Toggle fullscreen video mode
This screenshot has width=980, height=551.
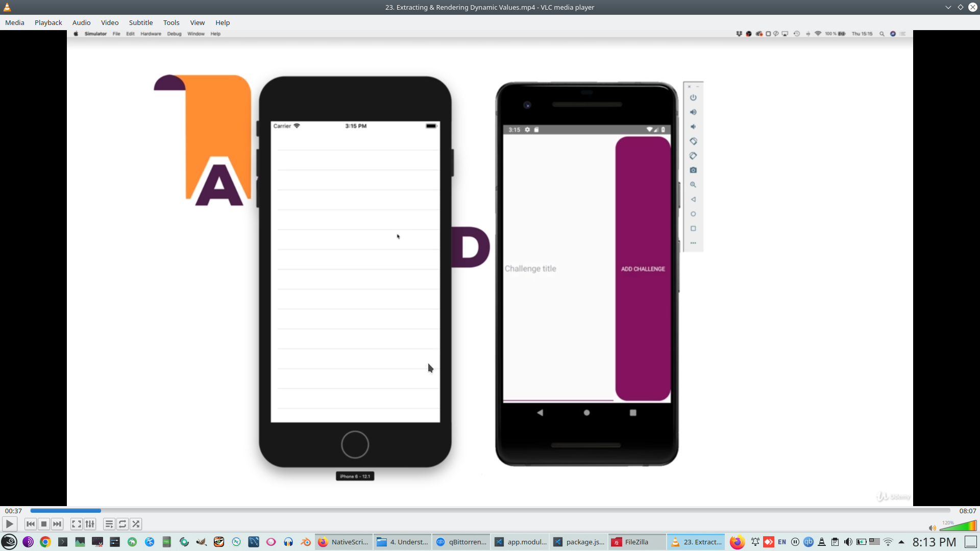(76, 524)
